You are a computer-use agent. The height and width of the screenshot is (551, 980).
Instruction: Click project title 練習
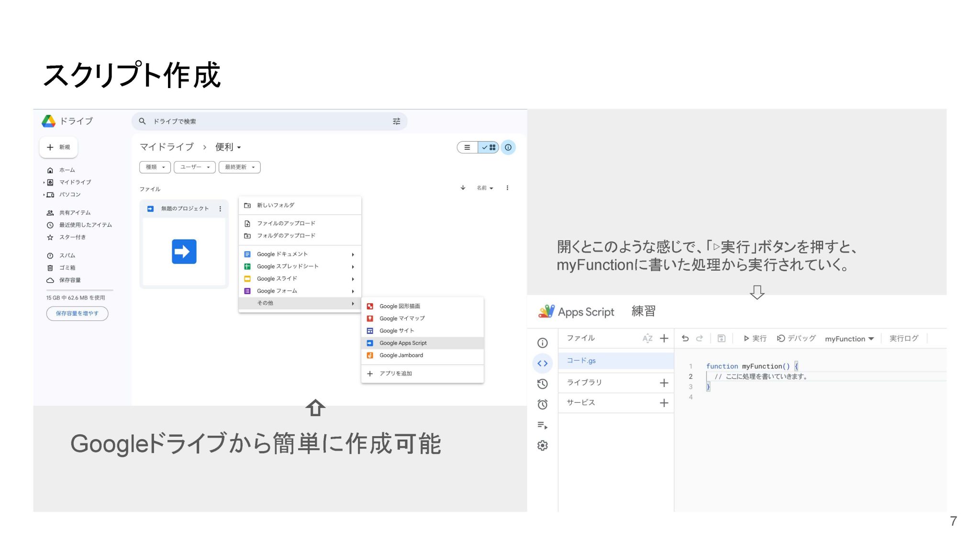(x=643, y=311)
